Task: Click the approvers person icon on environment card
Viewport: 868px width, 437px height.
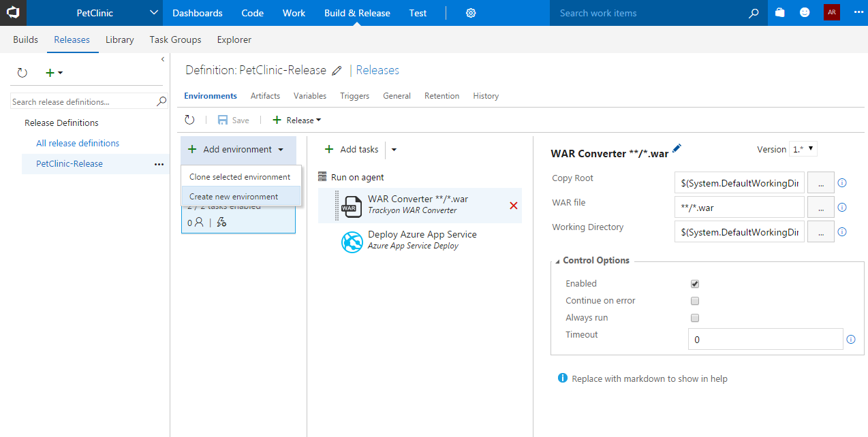Action: [199, 223]
